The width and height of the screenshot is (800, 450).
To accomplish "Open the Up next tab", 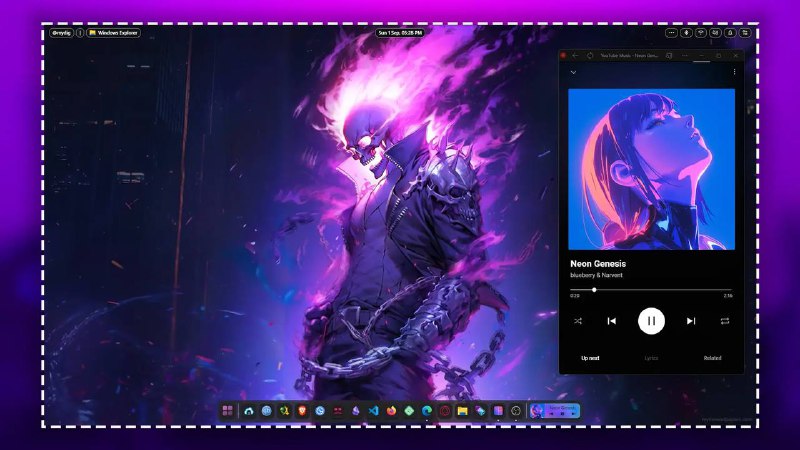I will [x=590, y=358].
